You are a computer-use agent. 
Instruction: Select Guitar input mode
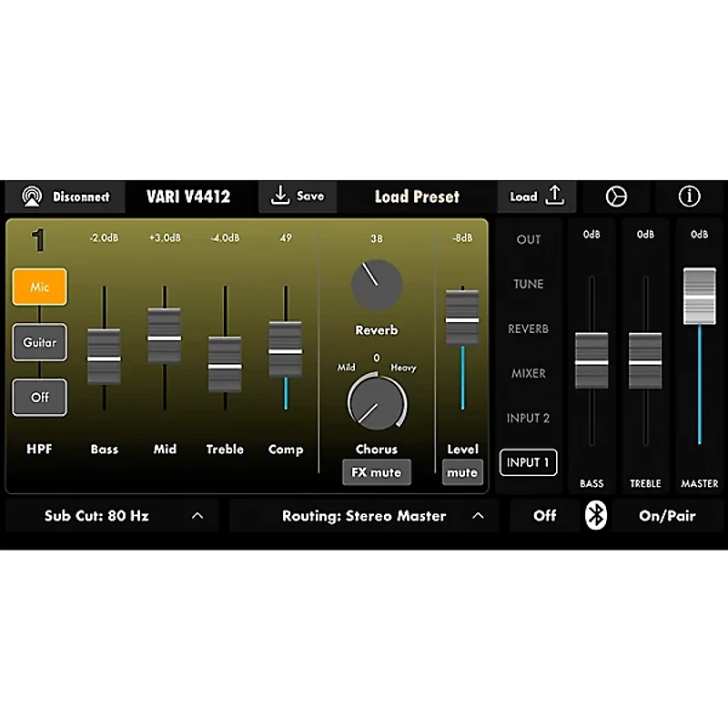39,342
